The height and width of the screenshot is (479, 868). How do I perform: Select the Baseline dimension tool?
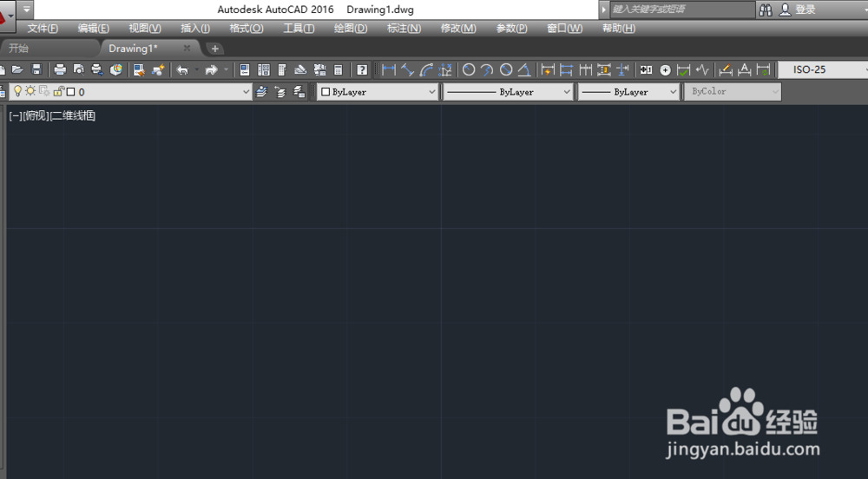click(566, 69)
